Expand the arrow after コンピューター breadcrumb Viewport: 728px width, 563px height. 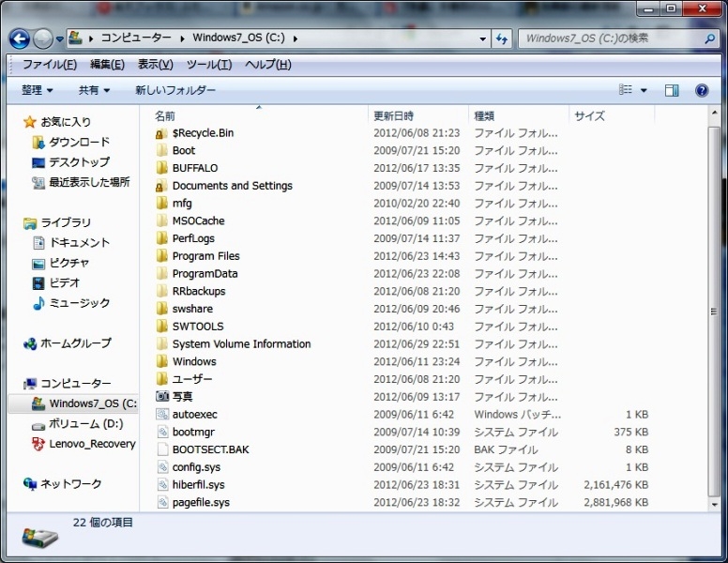tap(182, 38)
